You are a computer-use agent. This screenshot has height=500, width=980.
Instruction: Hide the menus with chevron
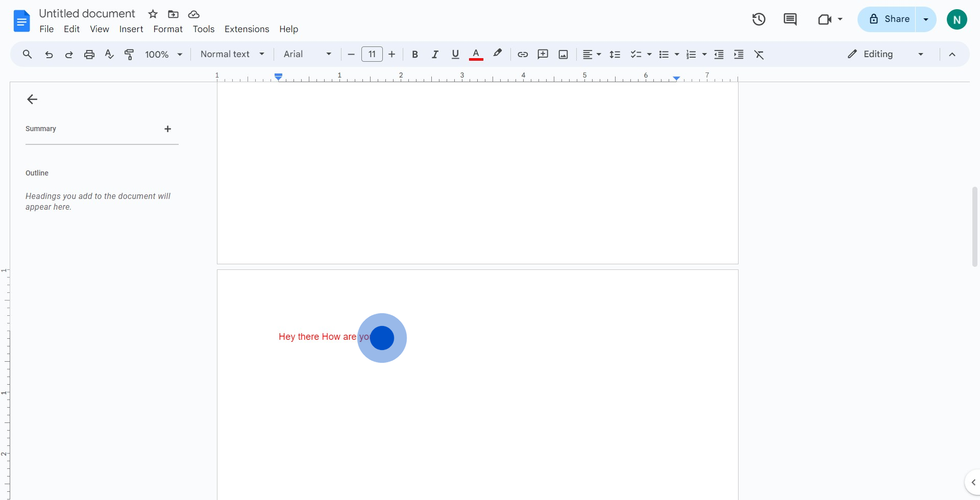click(952, 55)
